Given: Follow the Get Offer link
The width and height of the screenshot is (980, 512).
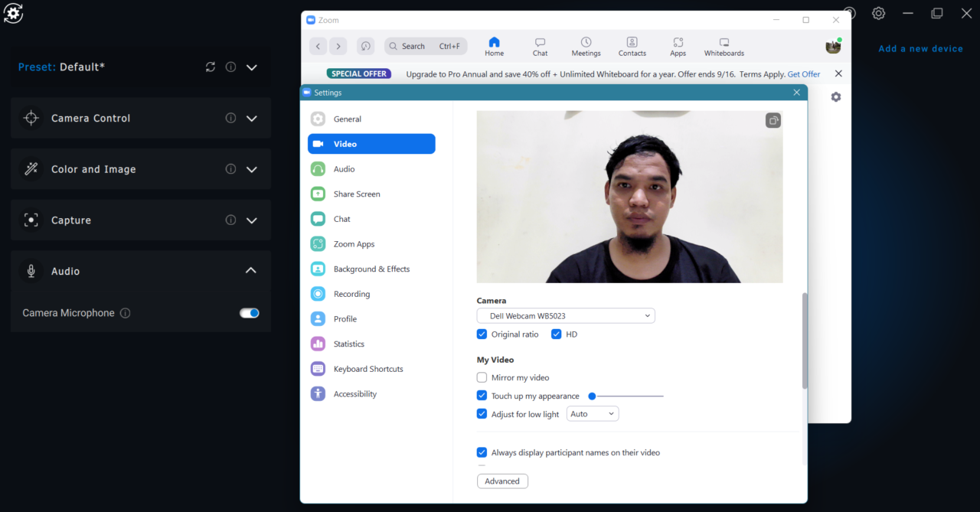Looking at the screenshot, I should pyautogui.click(x=803, y=74).
